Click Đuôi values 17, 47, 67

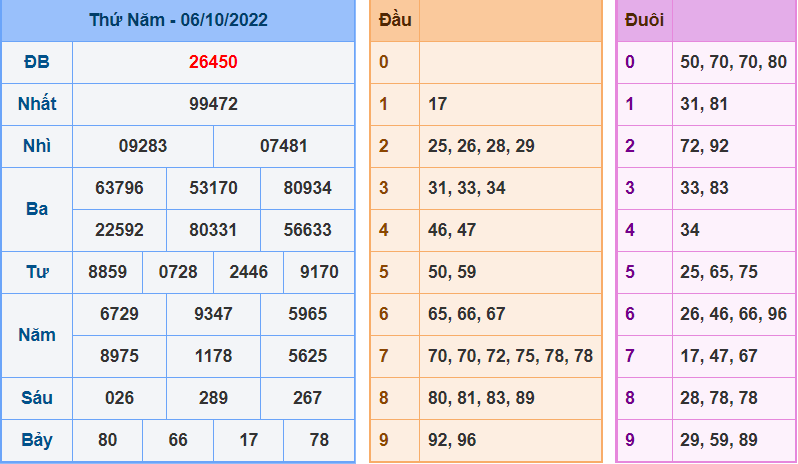(719, 356)
